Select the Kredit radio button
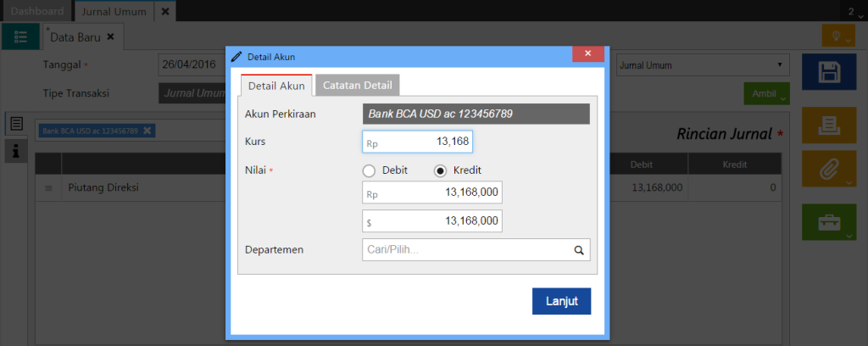868x346 pixels. coord(441,170)
